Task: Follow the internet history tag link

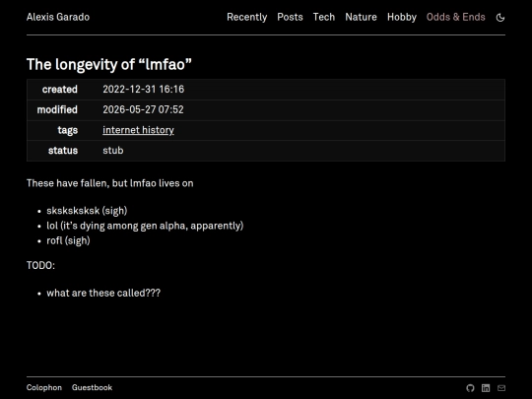Action: click(x=138, y=130)
